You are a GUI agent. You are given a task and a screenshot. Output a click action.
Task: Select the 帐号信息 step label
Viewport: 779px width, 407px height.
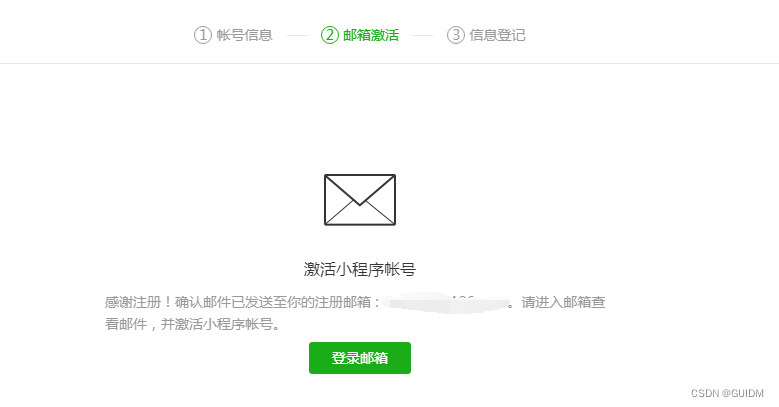[244, 35]
